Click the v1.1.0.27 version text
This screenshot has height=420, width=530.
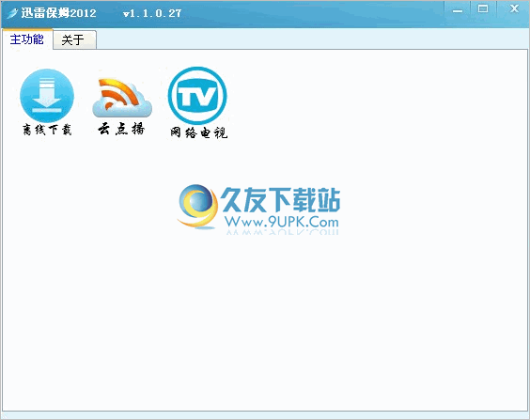(x=152, y=13)
